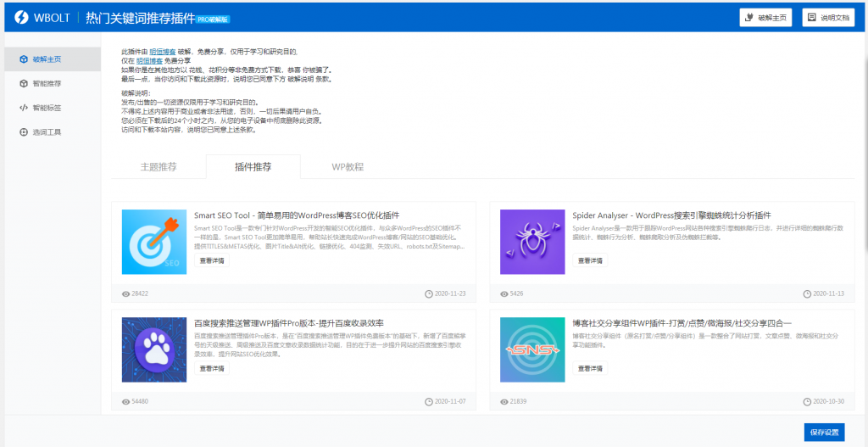Click the SNS social share plugin icon
Screen dimensions: 868x447
pos(532,349)
